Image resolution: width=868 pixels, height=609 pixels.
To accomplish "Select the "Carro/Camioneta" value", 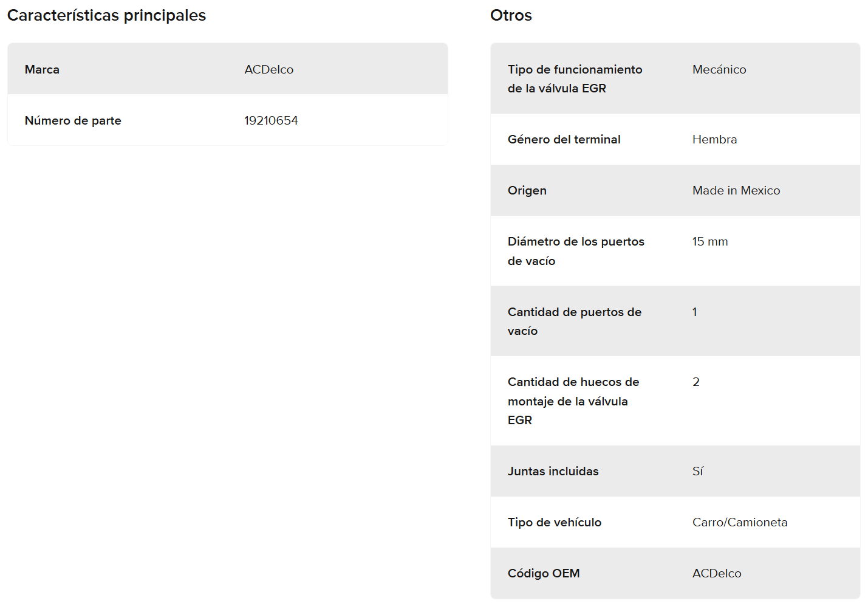I will pos(740,522).
